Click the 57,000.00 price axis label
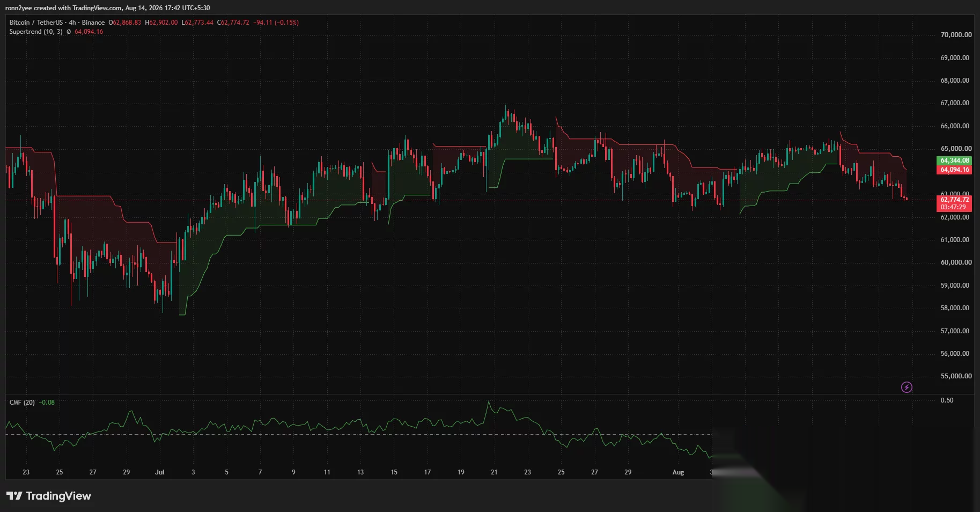The height and width of the screenshot is (512, 980). click(x=955, y=331)
